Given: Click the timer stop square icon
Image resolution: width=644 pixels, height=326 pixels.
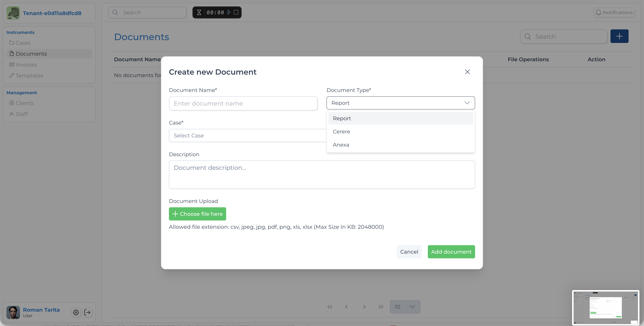Looking at the screenshot, I should [236, 12].
